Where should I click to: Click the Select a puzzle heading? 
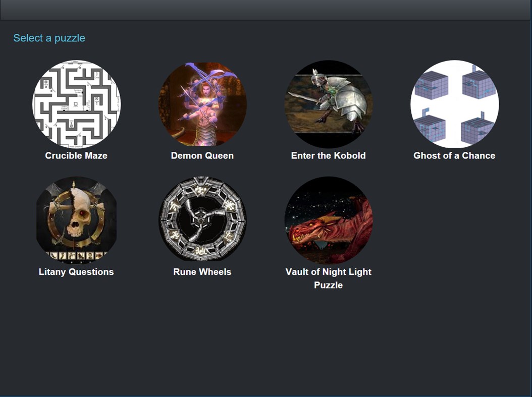click(x=49, y=38)
